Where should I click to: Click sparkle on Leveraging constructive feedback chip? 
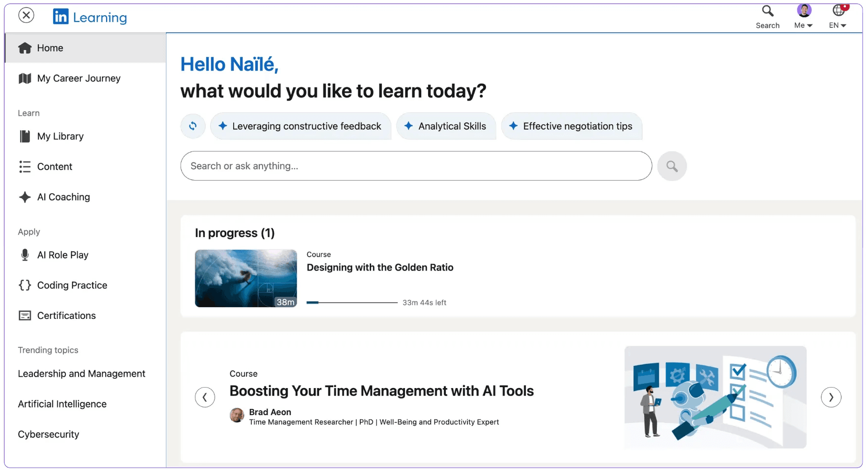coord(223,126)
